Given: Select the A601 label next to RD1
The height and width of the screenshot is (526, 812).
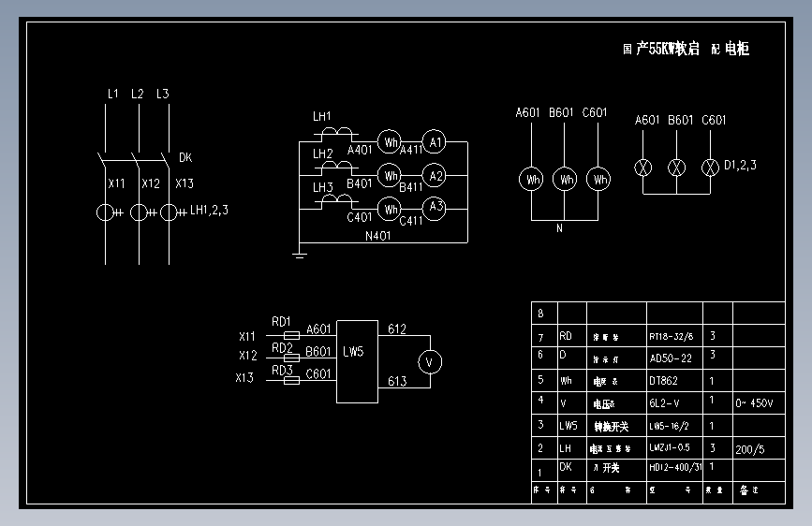Looking at the screenshot, I should (x=318, y=329).
